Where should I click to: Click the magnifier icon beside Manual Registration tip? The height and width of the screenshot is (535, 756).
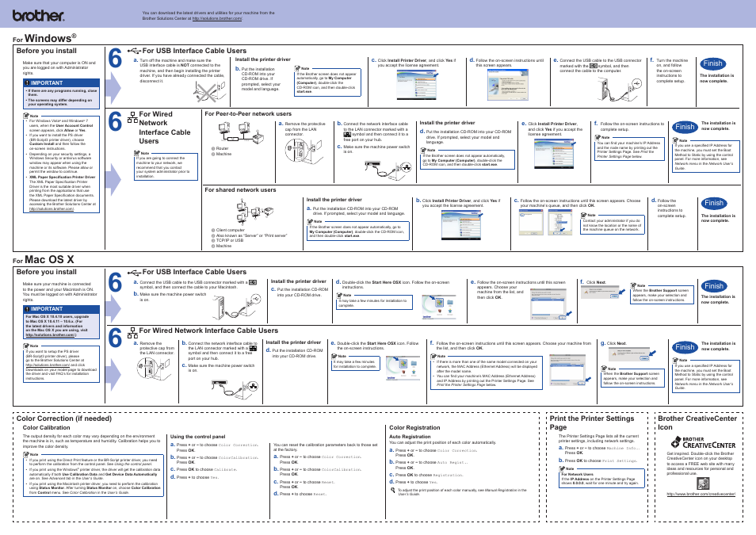pyautogui.click(x=392, y=491)
